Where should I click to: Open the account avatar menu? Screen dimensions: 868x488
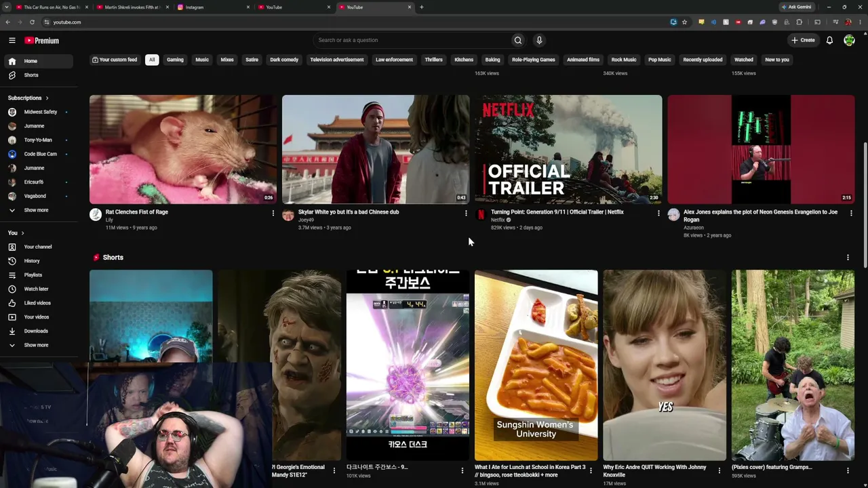tap(849, 41)
